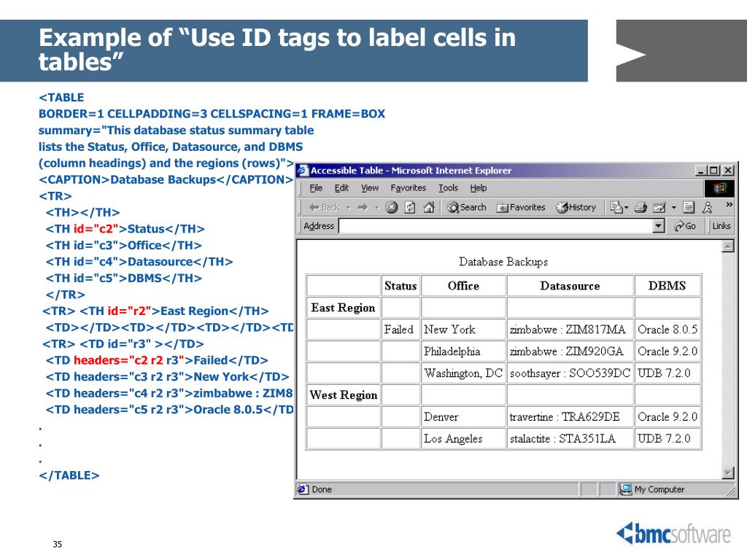Open the Favorites toolbar button
This screenshot has height=560, width=747.
tap(521, 207)
